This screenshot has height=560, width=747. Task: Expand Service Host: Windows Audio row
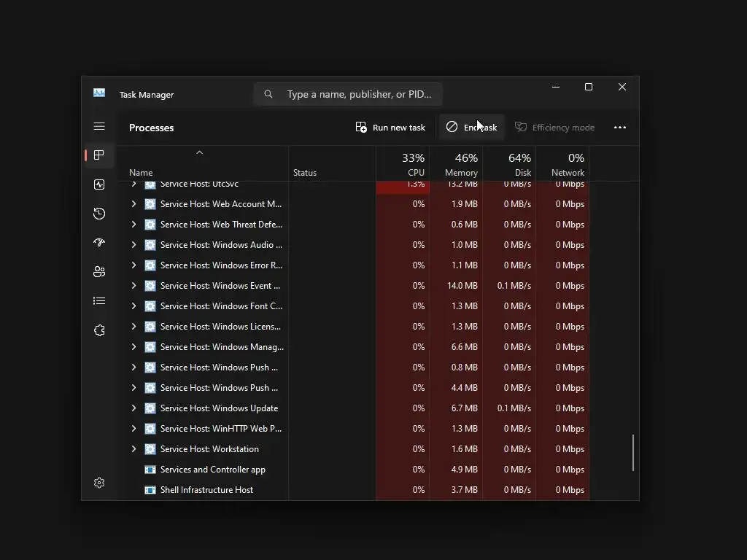pyautogui.click(x=134, y=245)
